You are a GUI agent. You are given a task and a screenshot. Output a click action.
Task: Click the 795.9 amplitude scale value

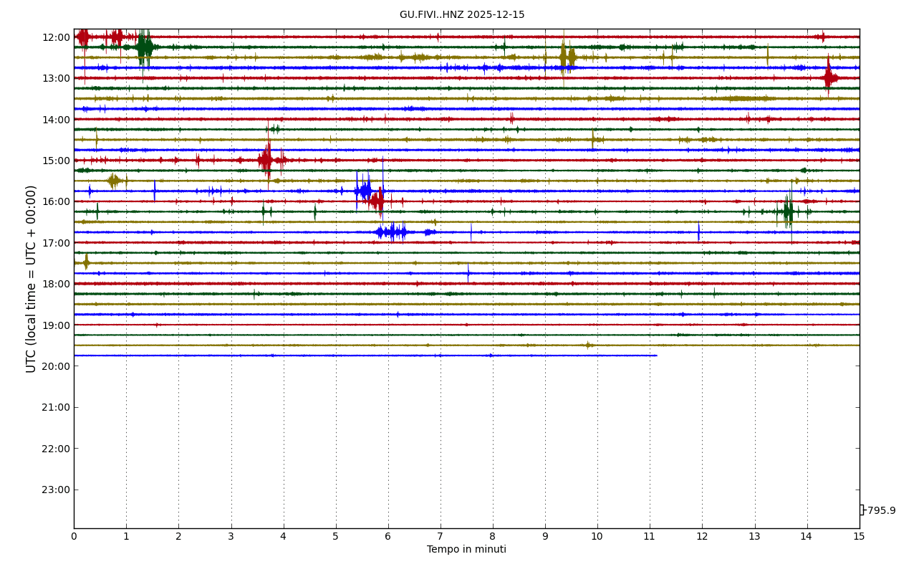tap(881, 511)
